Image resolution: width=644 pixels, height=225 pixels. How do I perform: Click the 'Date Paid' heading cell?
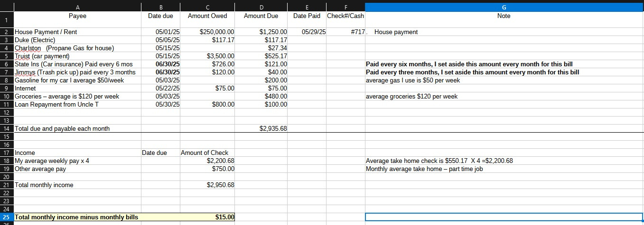click(x=307, y=20)
